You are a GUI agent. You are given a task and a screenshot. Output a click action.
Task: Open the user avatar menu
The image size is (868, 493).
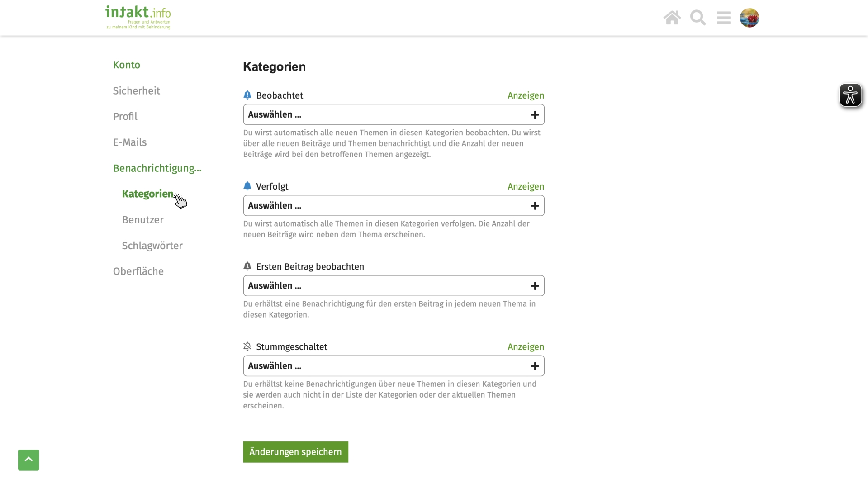click(749, 18)
